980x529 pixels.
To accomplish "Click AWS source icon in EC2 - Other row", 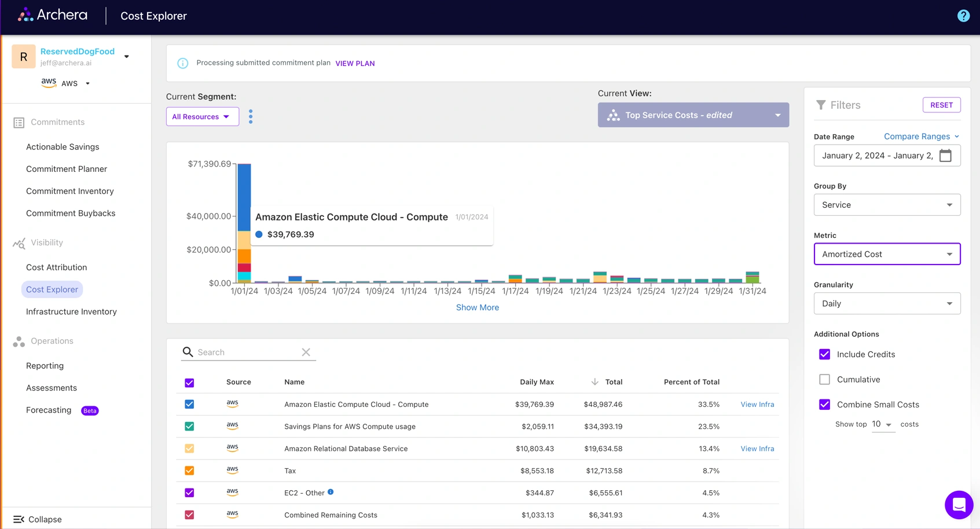I will click(x=232, y=492).
